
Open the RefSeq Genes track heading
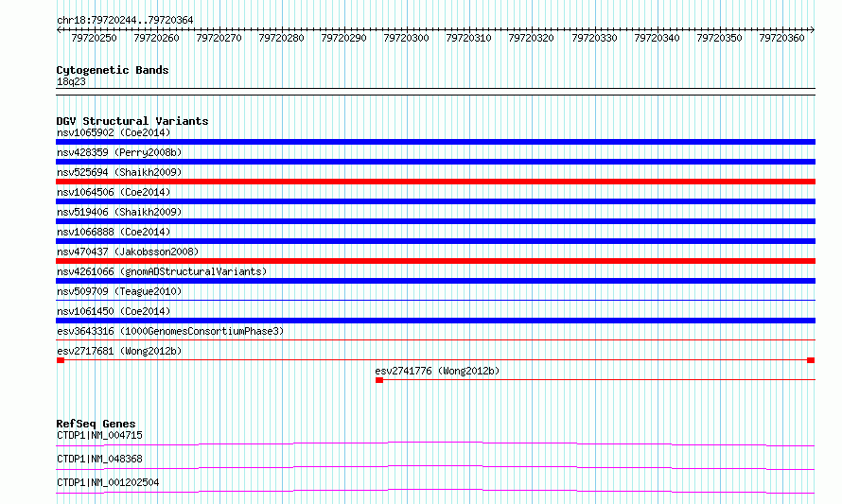point(96,424)
